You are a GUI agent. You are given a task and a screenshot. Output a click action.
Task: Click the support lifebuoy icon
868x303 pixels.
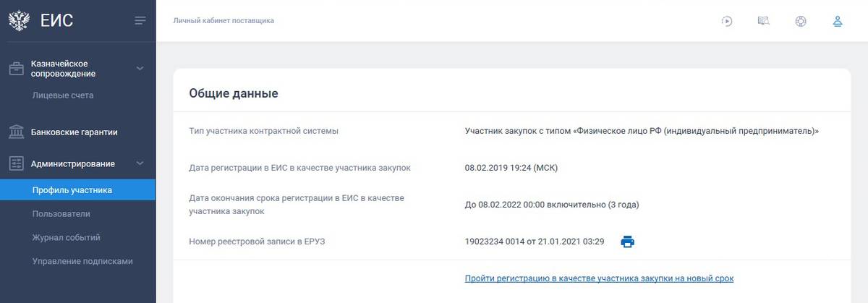(801, 21)
